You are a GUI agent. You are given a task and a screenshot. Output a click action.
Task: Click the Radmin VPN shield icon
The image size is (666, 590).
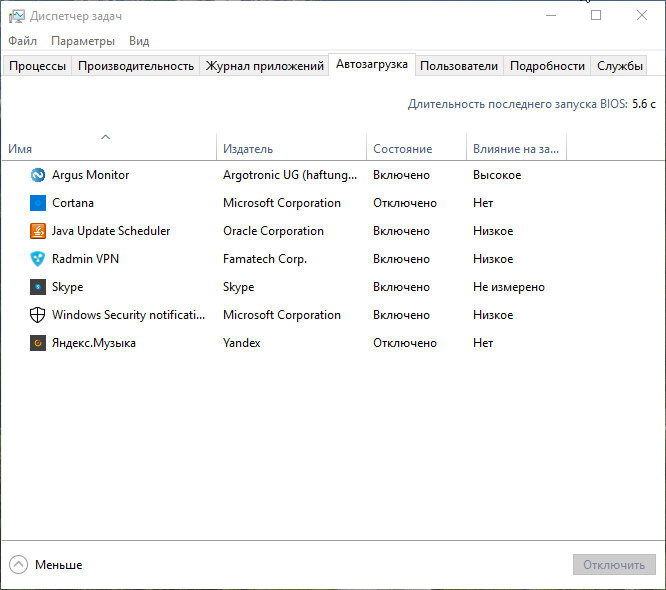pos(38,259)
